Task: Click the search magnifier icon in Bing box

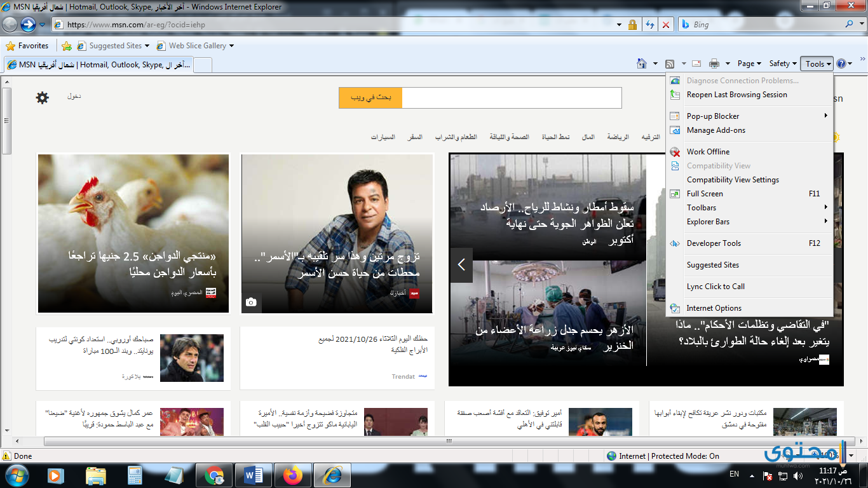Action: pyautogui.click(x=850, y=24)
